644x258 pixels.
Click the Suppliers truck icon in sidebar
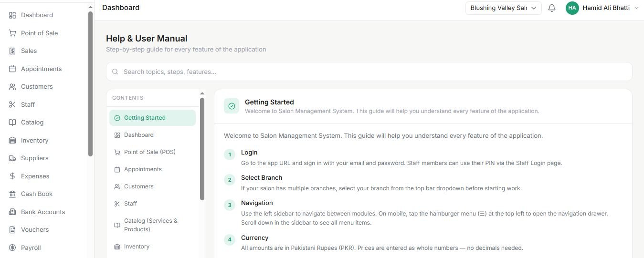[x=12, y=158]
